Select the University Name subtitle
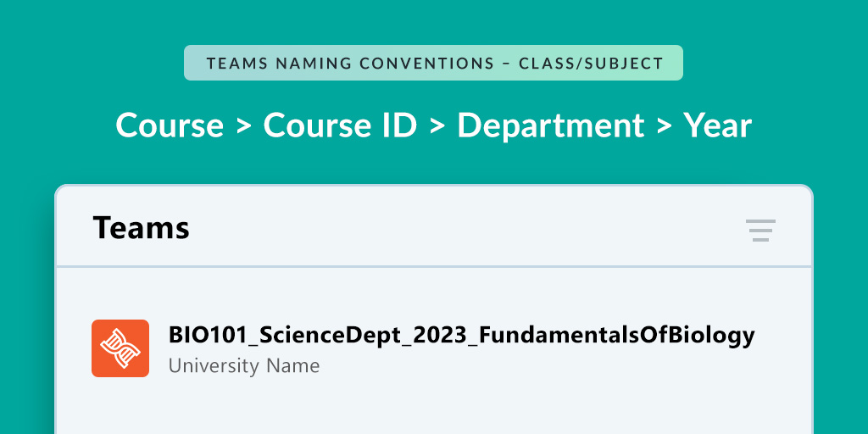The width and height of the screenshot is (868, 434). pyautogui.click(x=244, y=366)
